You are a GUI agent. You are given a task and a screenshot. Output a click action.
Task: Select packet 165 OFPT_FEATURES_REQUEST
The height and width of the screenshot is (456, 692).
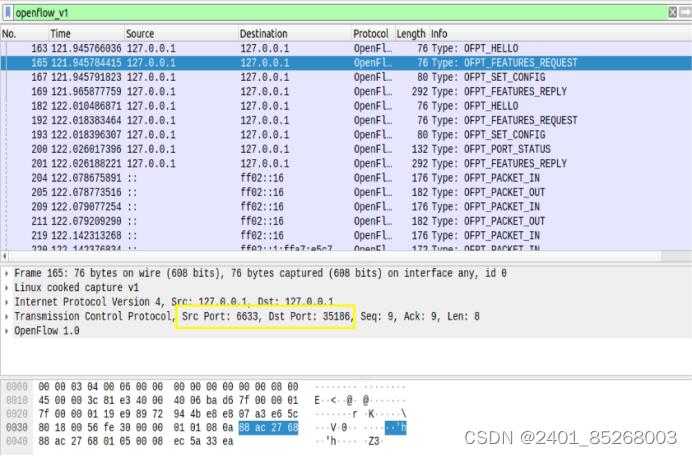(346, 63)
